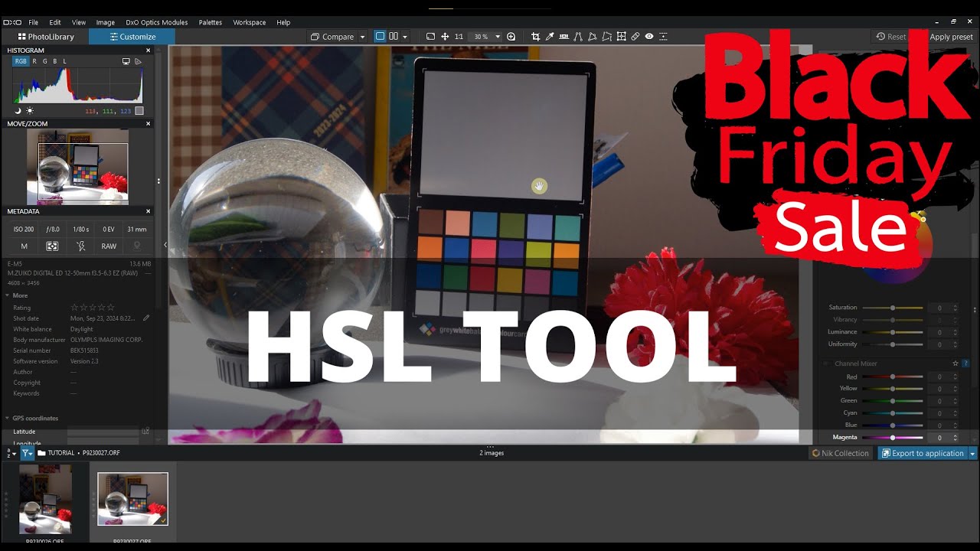This screenshot has height=551, width=980.
Task: Switch to side-by-side view mode
Action: (x=394, y=37)
